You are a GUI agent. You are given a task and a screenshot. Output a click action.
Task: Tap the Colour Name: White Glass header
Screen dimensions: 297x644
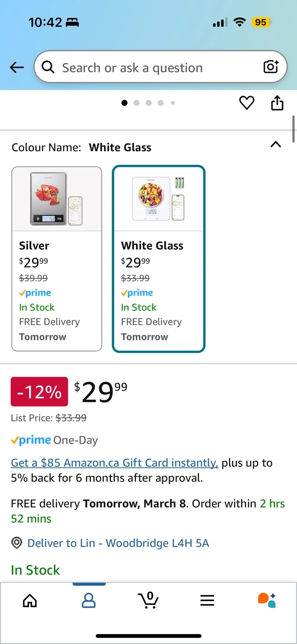82,148
